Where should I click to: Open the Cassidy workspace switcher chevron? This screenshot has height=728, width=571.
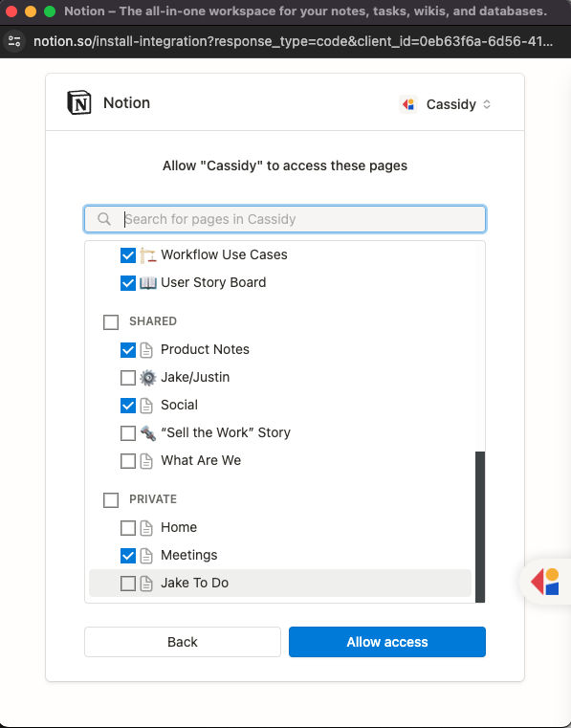487,104
